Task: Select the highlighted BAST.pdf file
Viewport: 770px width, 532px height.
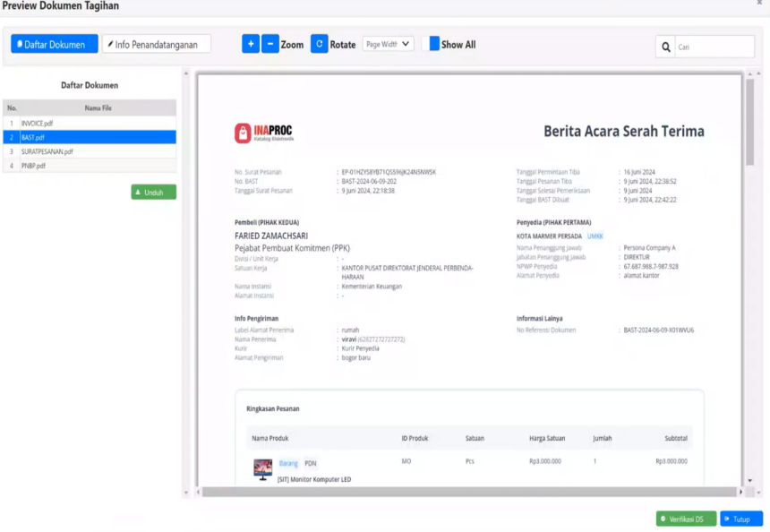Action: (x=33, y=138)
